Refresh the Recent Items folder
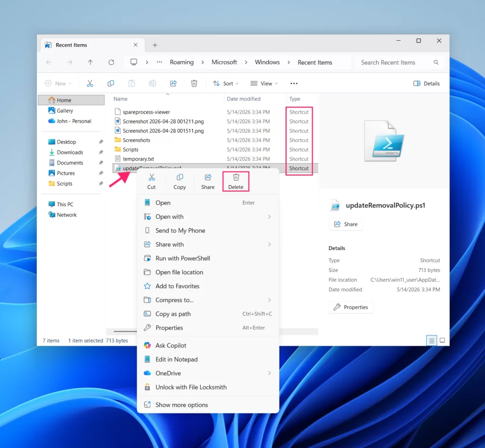The width and height of the screenshot is (485, 448). (x=111, y=63)
